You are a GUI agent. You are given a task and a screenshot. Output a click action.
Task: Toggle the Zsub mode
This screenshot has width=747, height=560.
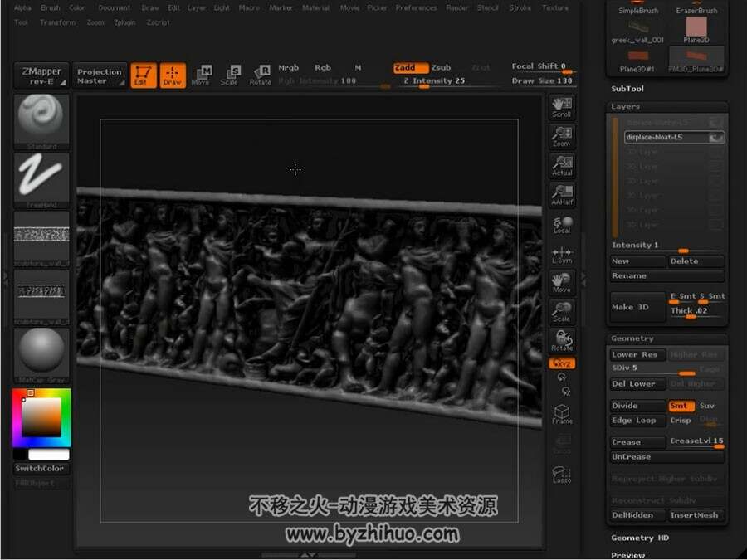[442, 68]
